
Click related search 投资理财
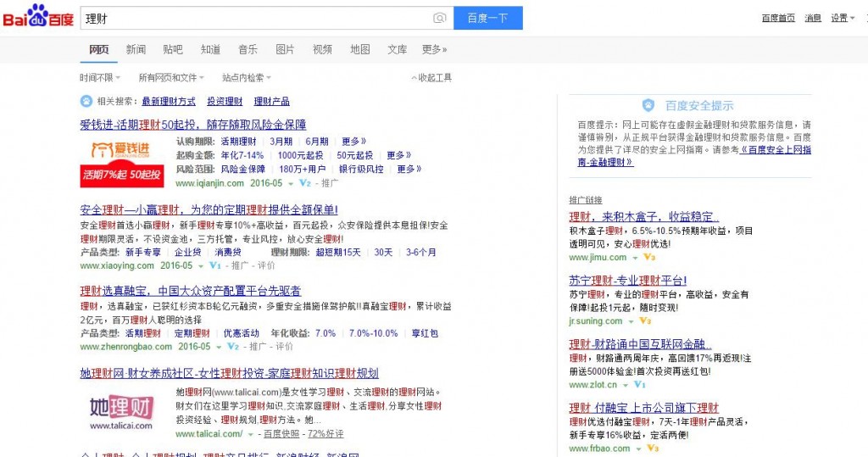tap(225, 102)
